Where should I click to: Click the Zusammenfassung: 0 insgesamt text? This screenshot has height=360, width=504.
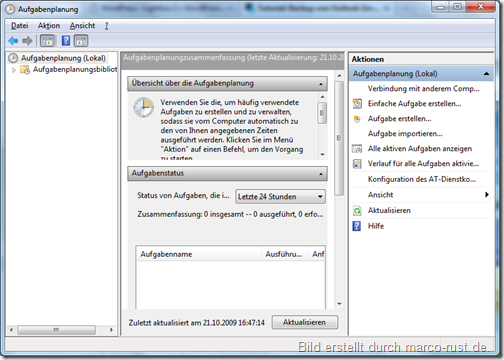coord(230,214)
